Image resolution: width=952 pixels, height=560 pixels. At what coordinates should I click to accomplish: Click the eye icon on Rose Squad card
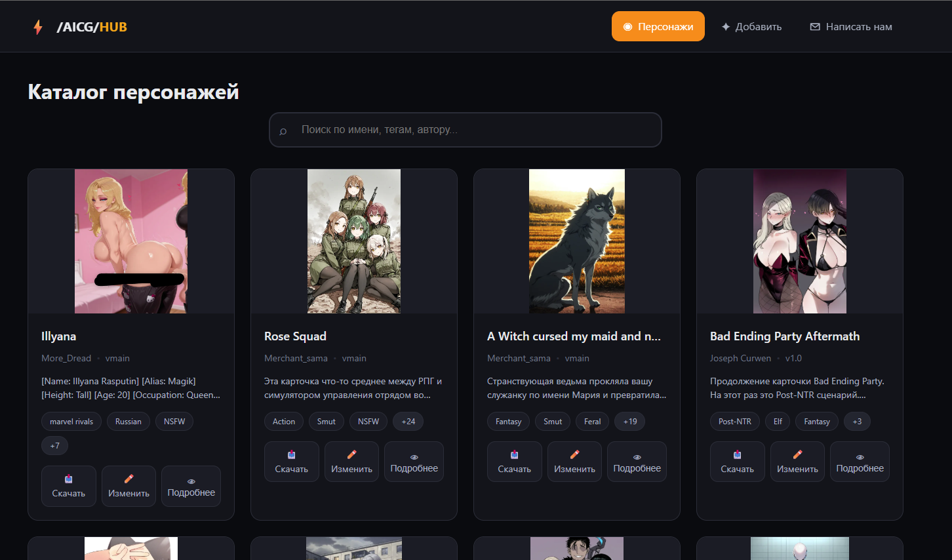pyautogui.click(x=414, y=458)
